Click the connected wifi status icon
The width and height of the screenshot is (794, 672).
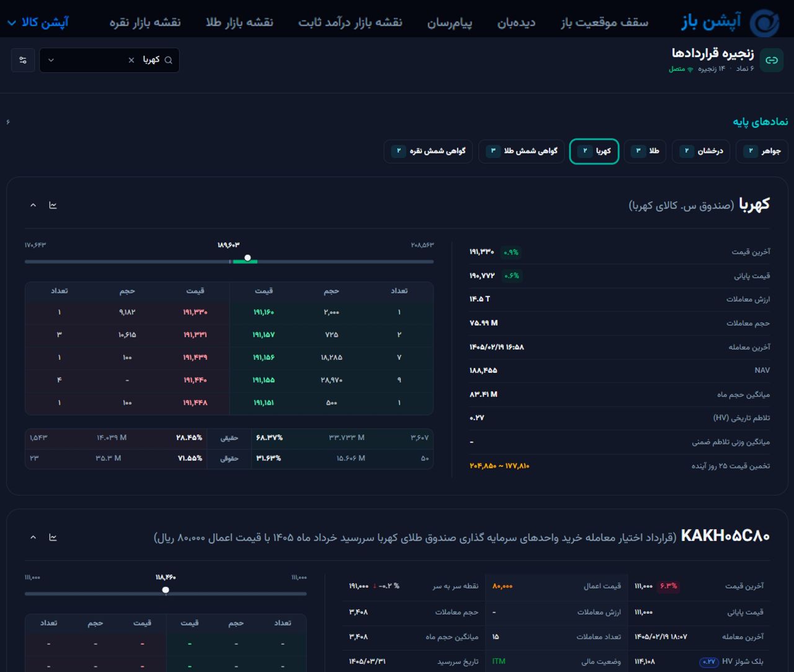[690, 69]
